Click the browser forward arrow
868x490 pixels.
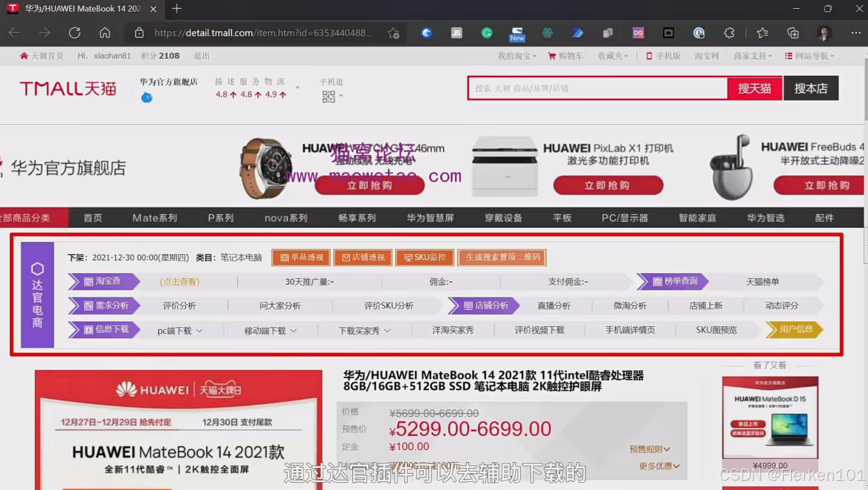44,33
